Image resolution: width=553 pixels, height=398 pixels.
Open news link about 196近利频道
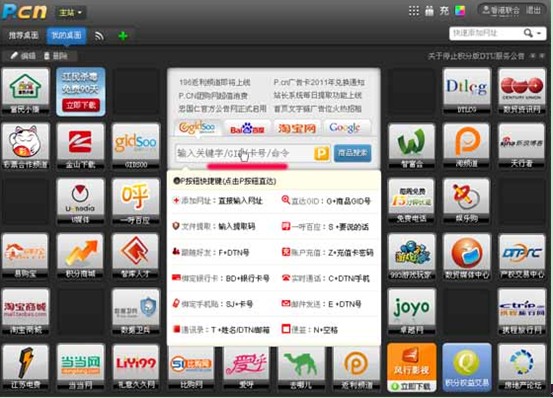(x=214, y=82)
